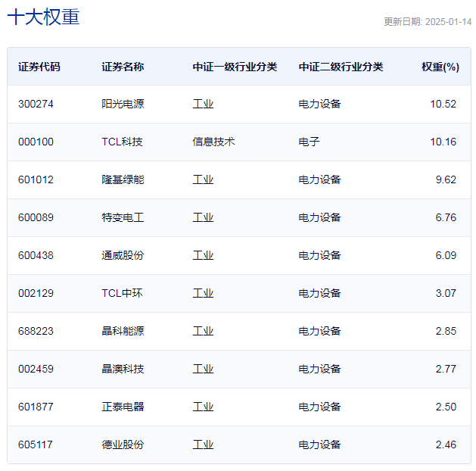Click 正泰电器 security name
This screenshot has width=476, height=471.
click(x=123, y=407)
